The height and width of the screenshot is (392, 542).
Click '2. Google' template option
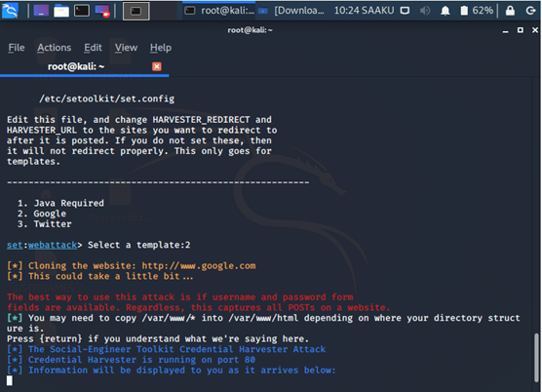coord(42,214)
